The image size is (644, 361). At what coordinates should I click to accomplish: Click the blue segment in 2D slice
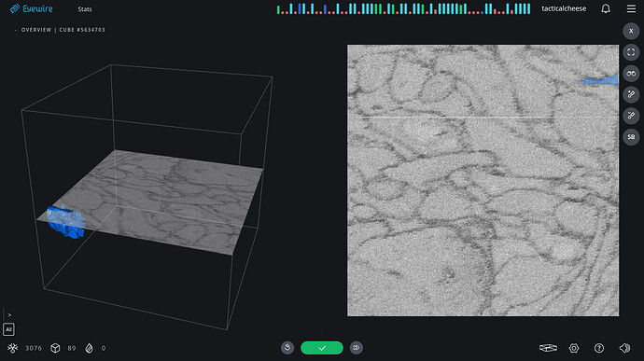(x=604, y=79)
